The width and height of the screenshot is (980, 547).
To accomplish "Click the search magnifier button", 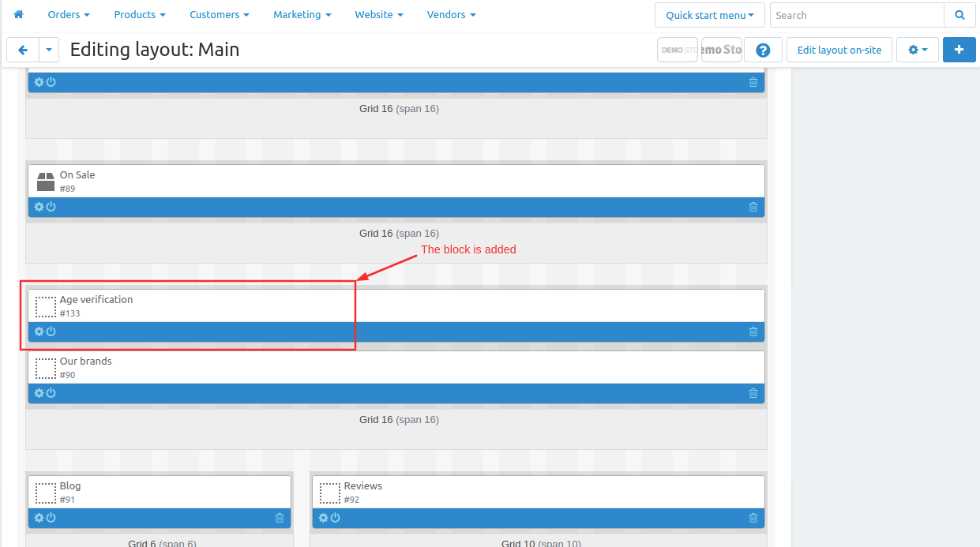I will coord(959,15).
